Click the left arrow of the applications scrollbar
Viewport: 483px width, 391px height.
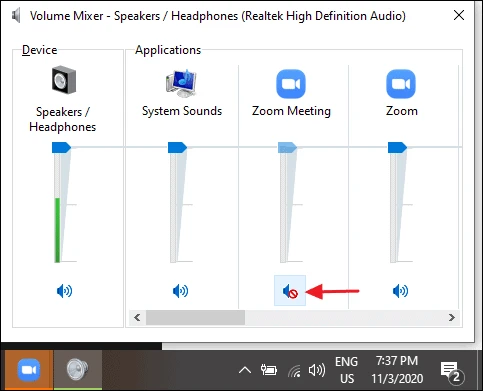(x=137, y=317)
